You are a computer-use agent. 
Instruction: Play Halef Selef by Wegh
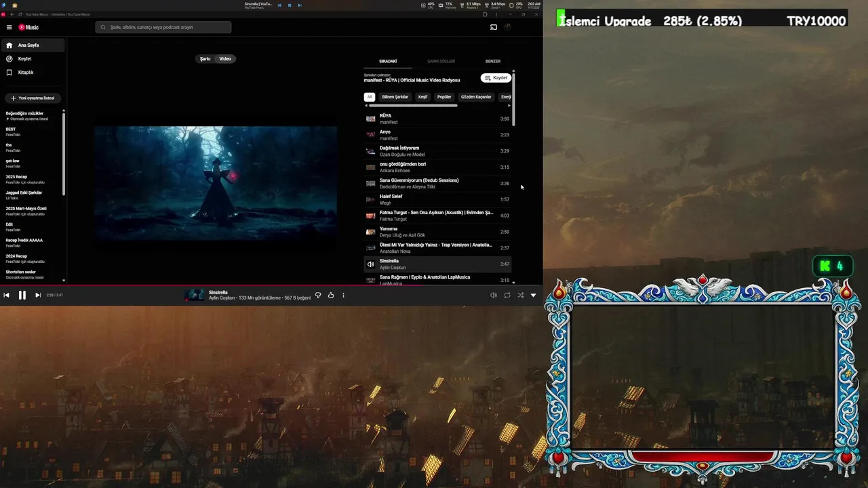[437, 199]
